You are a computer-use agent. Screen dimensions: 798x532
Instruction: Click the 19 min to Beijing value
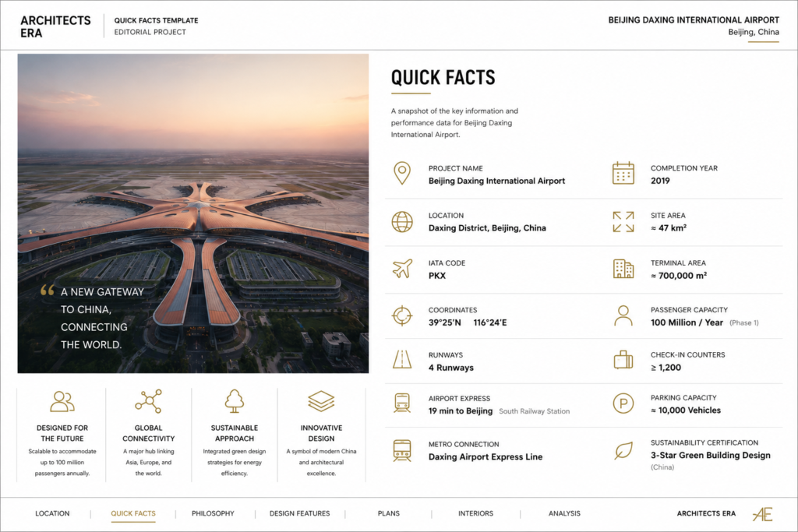461,411
